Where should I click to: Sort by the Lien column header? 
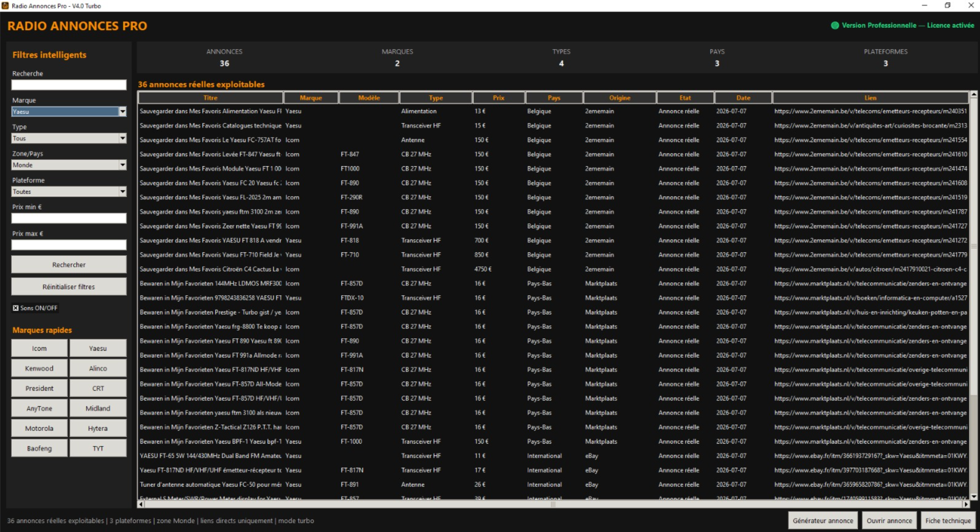tap(870, 98)
